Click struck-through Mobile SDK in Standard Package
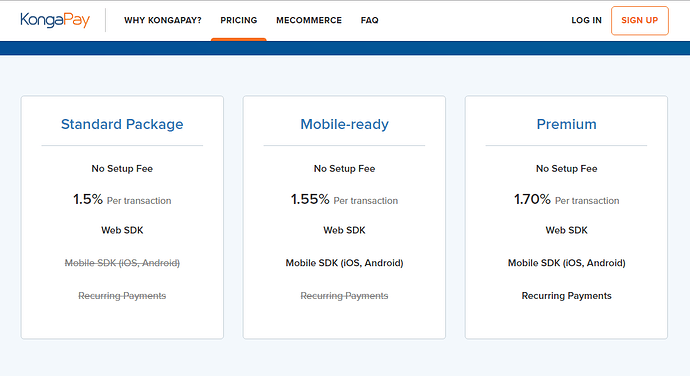 click(x=122, y=263)
